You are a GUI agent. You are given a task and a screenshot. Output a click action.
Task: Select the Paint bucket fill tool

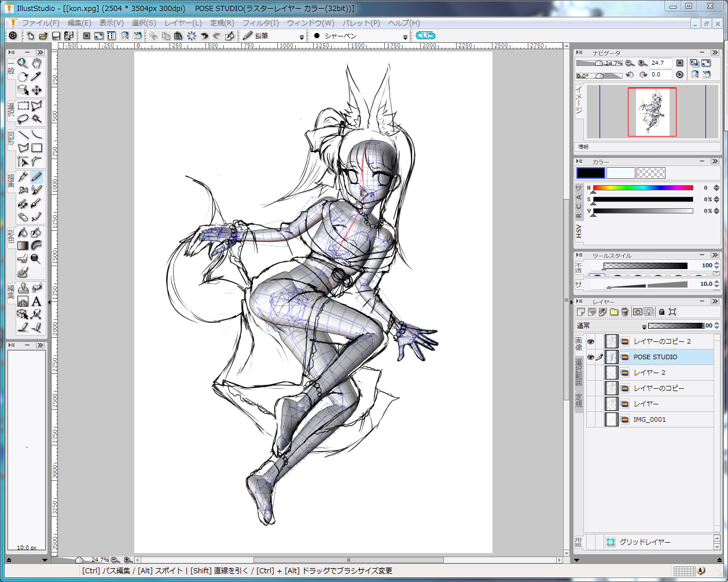point(23,233)
